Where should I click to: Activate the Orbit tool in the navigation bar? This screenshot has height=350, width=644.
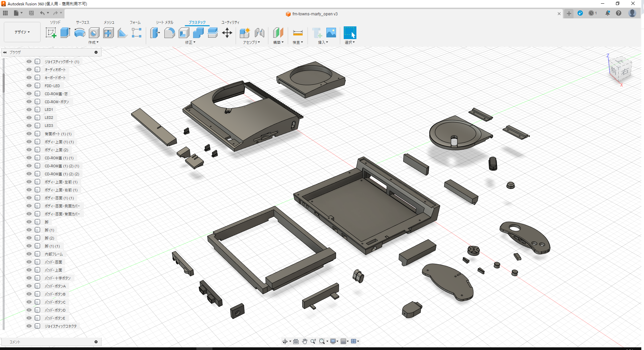pyautogui.click(x=286, y=341)
